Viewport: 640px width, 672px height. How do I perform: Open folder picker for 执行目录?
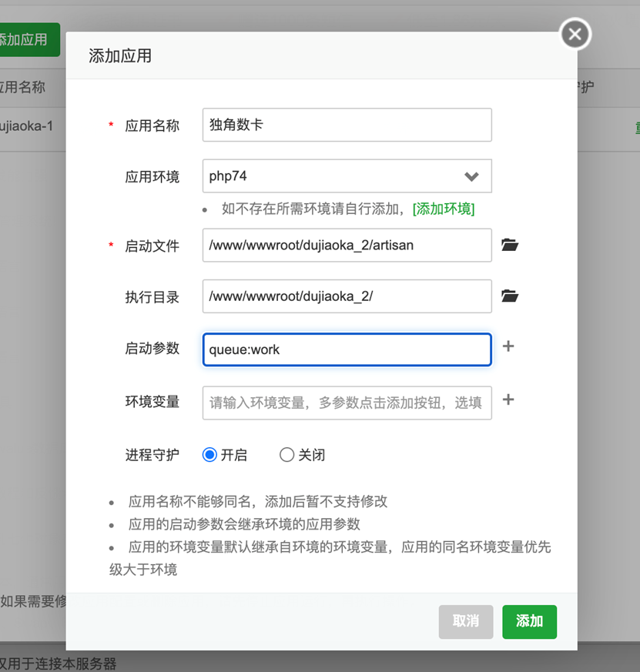point(509,296)
